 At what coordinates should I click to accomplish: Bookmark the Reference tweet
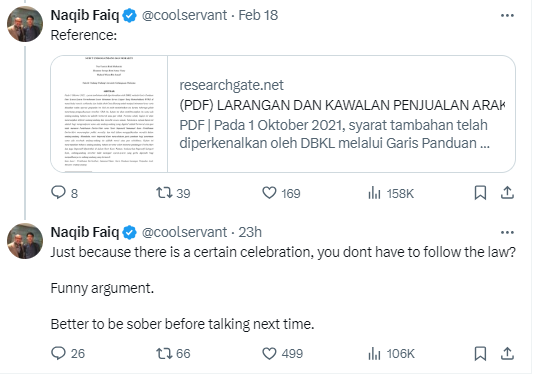click(x=480, y=193)
